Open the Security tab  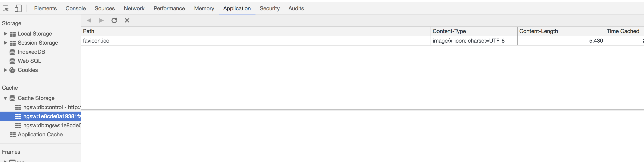(270, 8)
